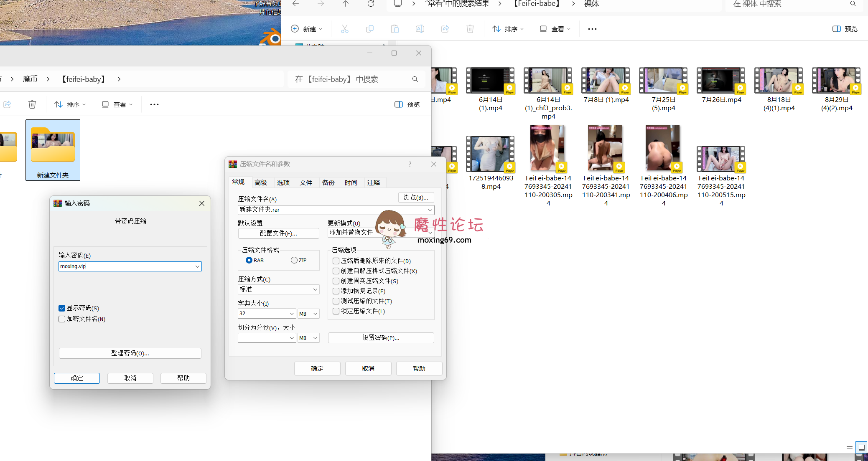Enable 添加恢复记录 option
The image size is (868, 461).
(x=336, y=291)
